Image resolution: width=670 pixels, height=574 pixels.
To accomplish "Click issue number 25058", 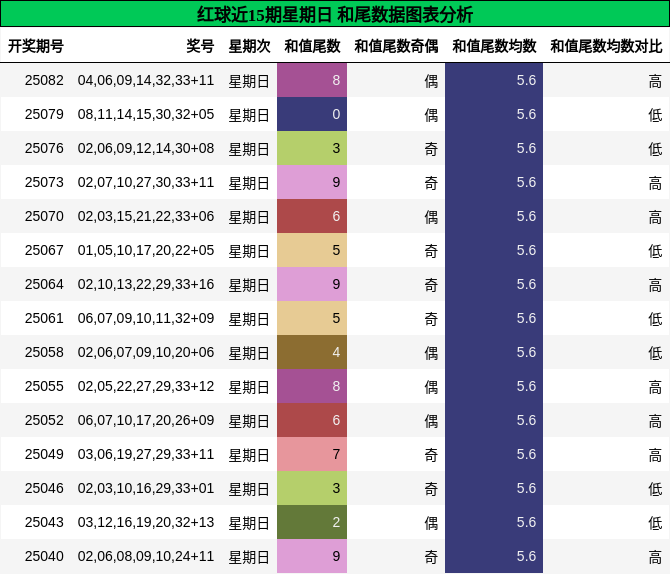I will point(44,352).
